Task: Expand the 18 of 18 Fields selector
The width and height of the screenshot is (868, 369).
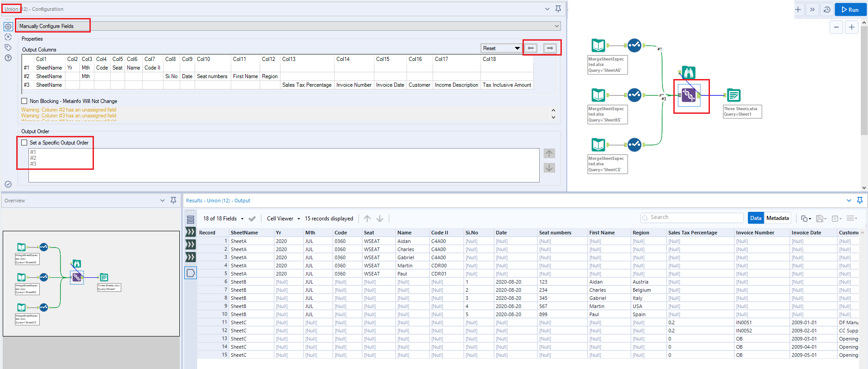Action: point(223,219)
